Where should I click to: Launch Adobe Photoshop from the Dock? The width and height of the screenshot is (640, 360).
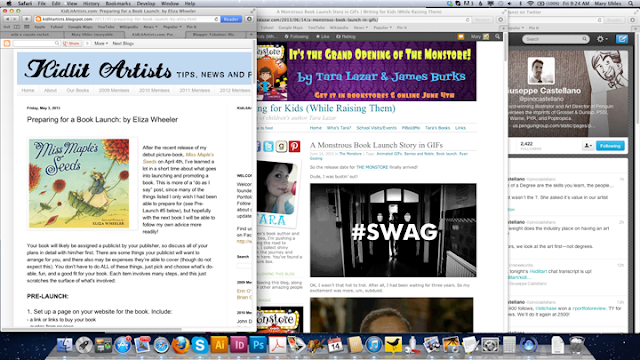pyautogui.click(x=258, y=345)
